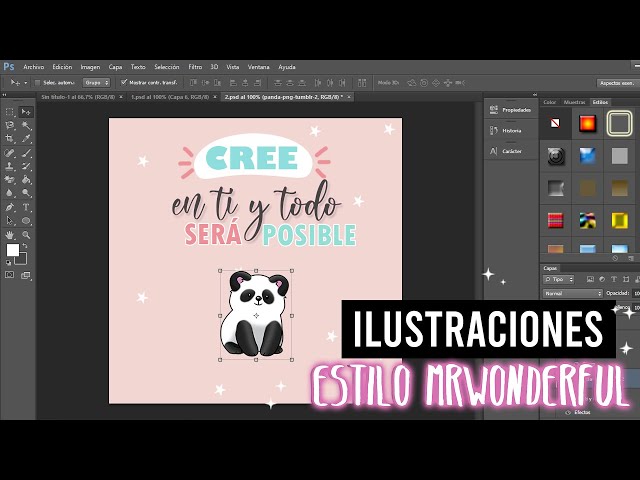Open the Archivo menu

click(33, 67)
